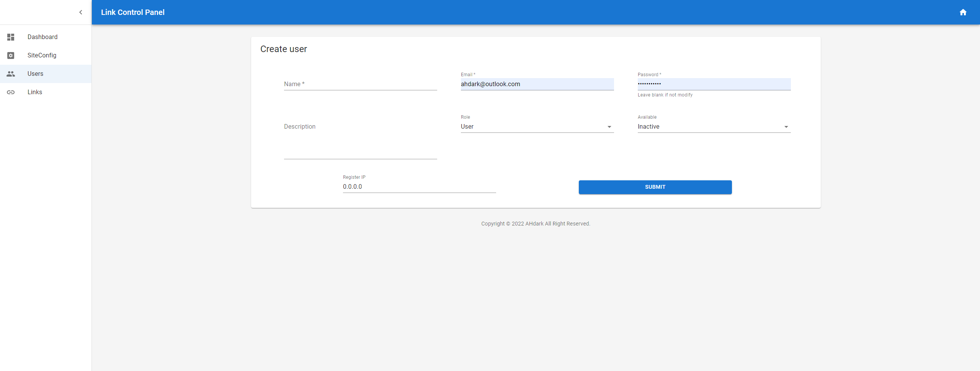Open the Available status dropdown

[714, 127]
